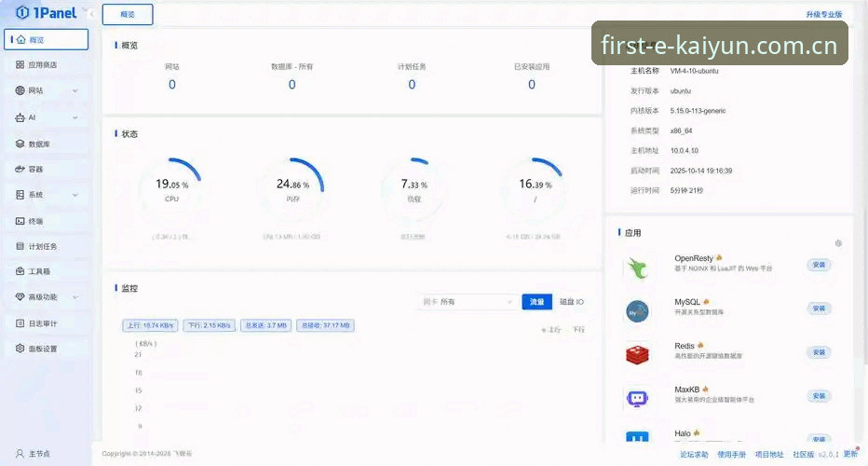Click the Redis app logo

[x=637, y=354]
